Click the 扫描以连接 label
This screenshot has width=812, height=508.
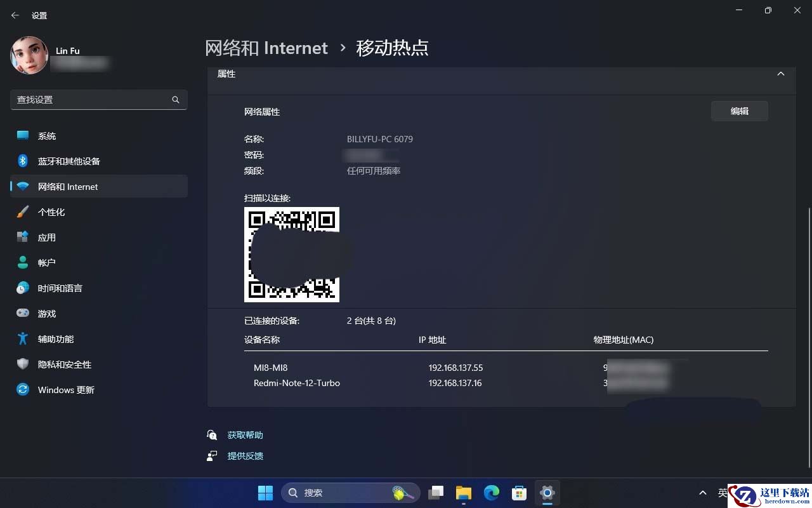click(267, 198)
